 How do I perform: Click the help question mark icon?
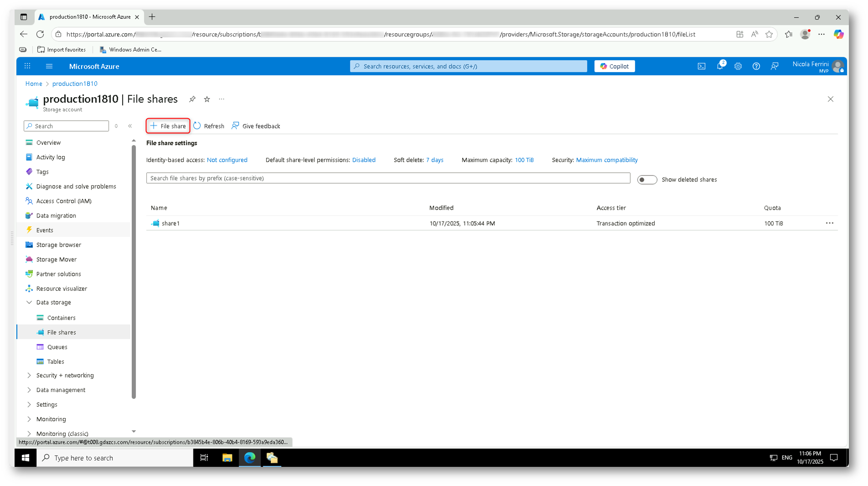point(756,66)
